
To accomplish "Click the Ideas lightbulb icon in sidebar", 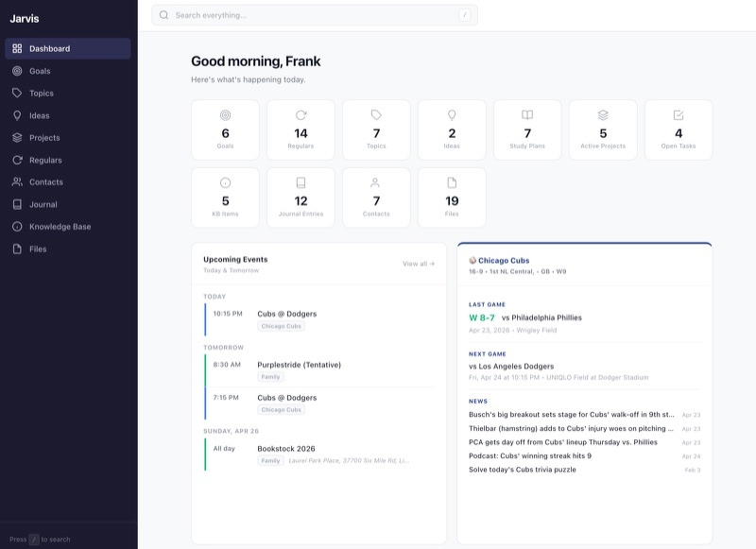I will 17,115.
